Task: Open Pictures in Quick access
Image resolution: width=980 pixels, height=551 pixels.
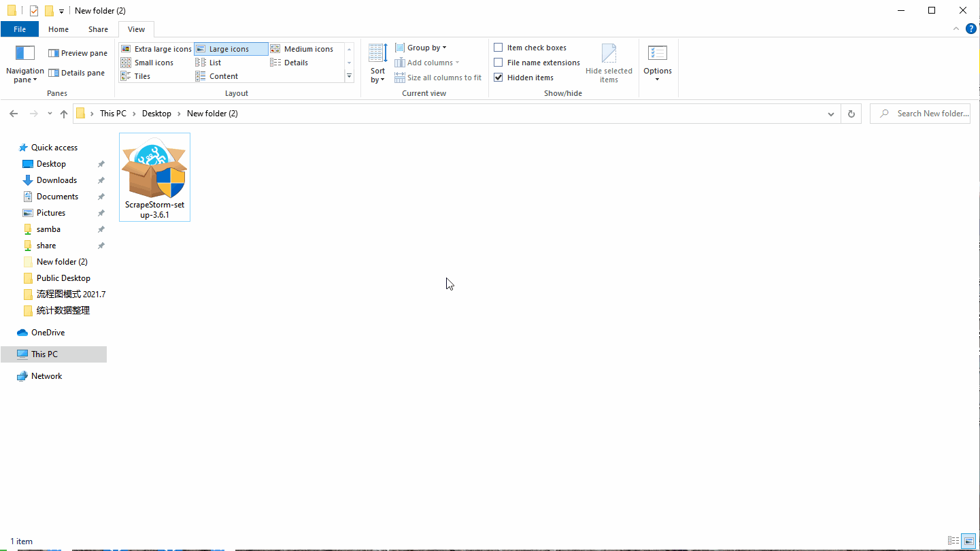Action: point(51,213)
